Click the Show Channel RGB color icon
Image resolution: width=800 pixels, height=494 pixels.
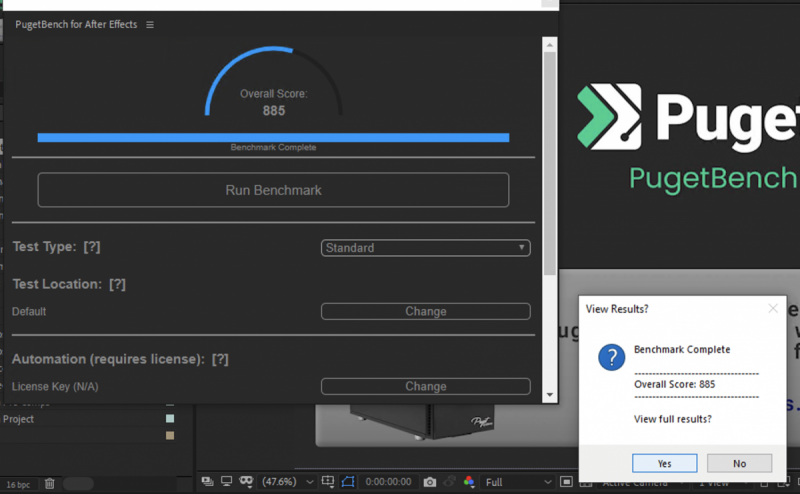[x=469, y=481]
